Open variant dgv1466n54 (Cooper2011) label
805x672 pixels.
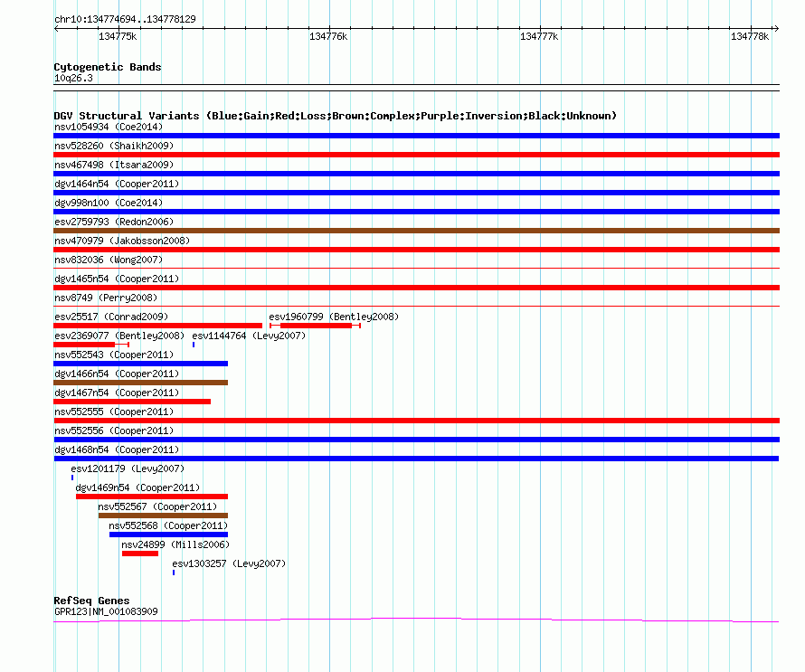click(x=117, y=374)
